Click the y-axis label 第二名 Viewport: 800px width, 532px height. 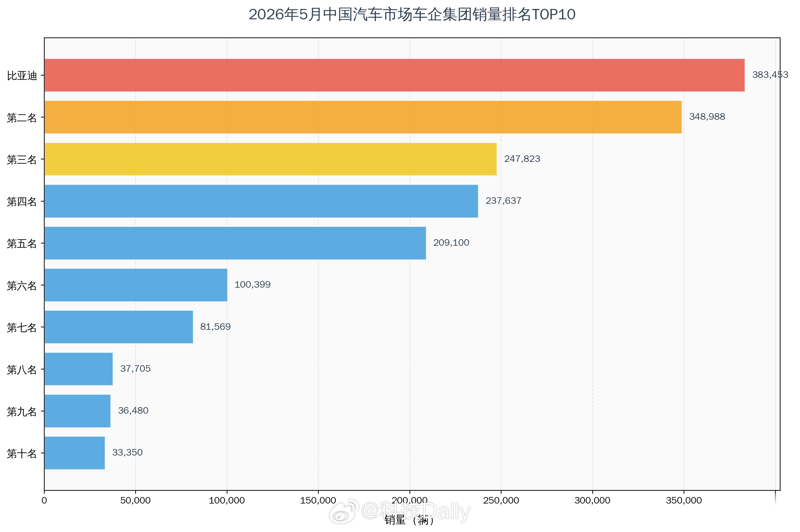tap(22, 118)
